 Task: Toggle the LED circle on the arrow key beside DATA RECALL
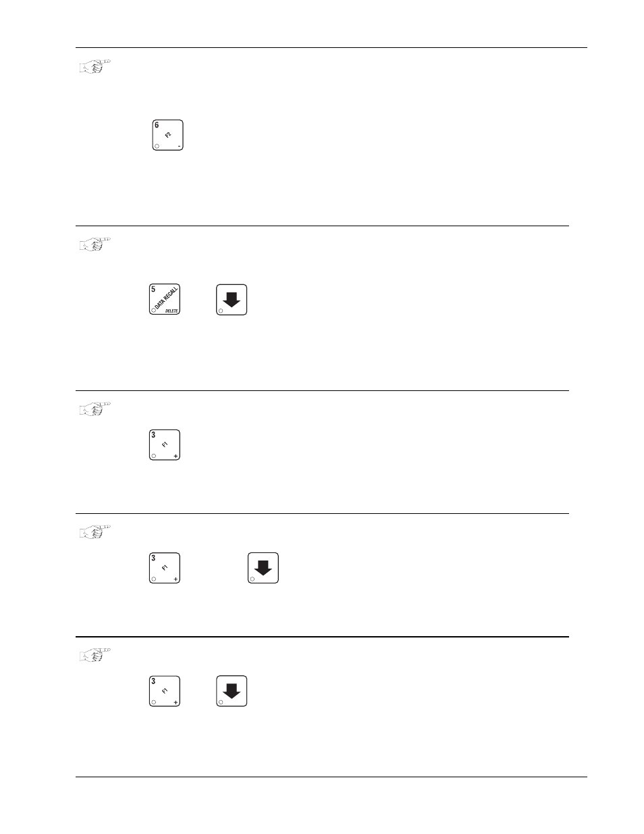pyautogui.click(x=221, y=310)
